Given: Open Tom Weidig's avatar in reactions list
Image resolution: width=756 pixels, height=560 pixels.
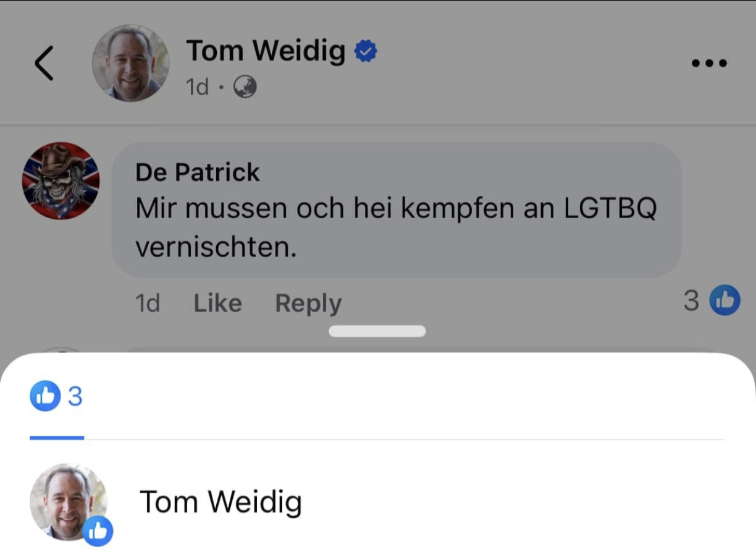Looking at the screenshot, I should coord(68,502).
